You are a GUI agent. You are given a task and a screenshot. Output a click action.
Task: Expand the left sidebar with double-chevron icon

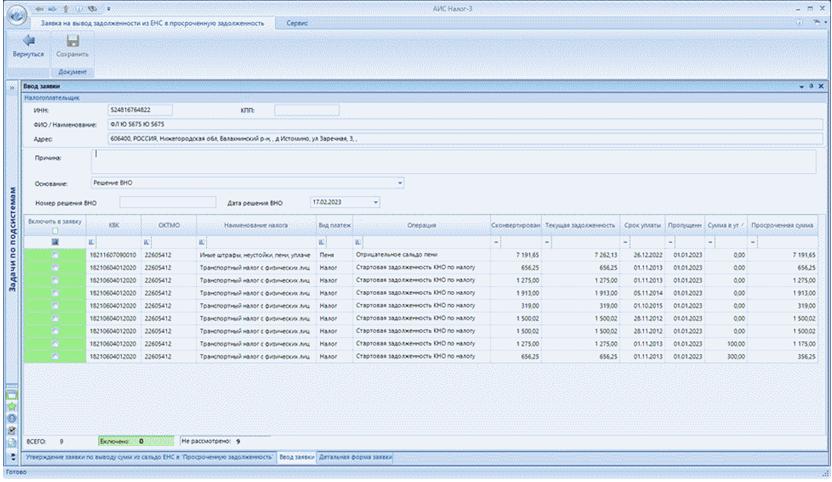click(12, 89)
